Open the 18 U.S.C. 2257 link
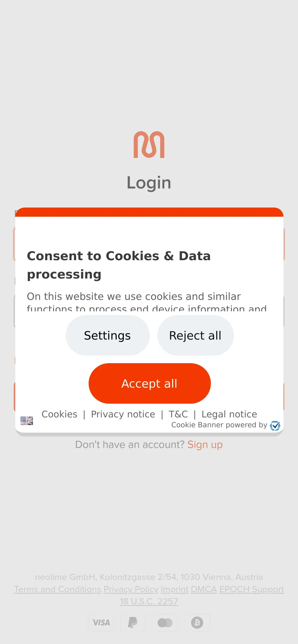This screenshot has width=298, height=644. point(149,602)
